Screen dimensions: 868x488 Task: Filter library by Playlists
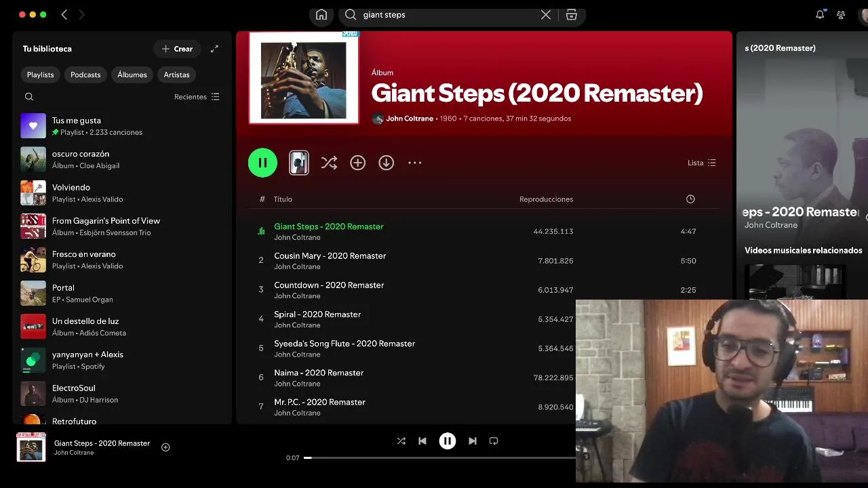(x=41, y=75)
